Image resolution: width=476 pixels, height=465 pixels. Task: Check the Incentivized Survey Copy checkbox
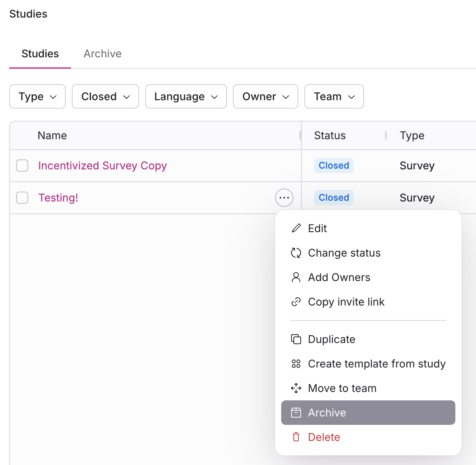pos(22,166)
